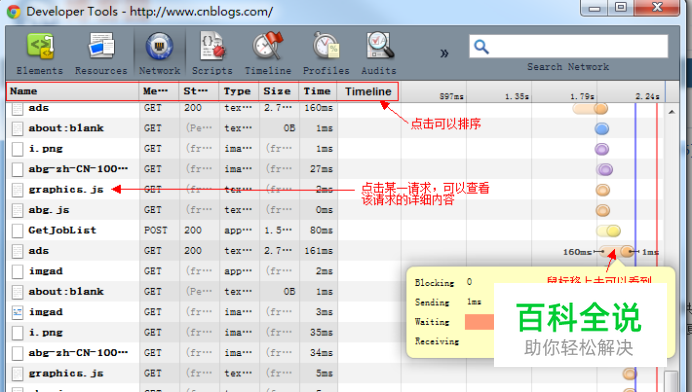Click the purple timeline bar of i.png 1ms row
Viewport: 692px width, 392px height.
[x=602, y=149]
